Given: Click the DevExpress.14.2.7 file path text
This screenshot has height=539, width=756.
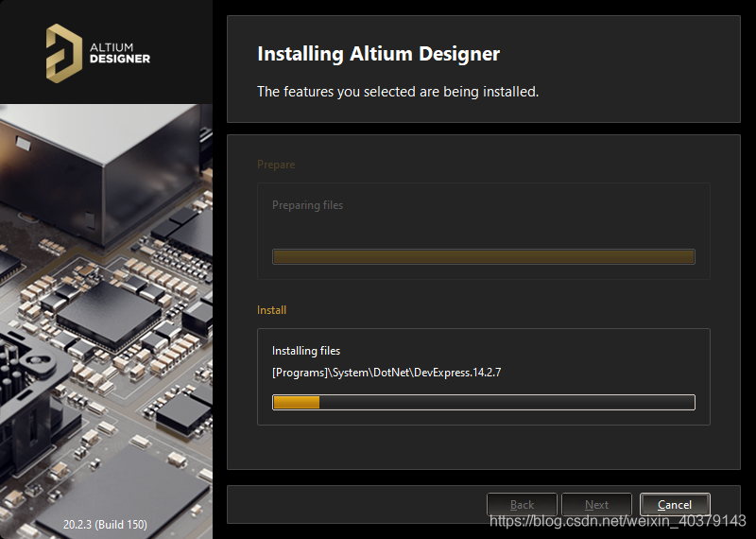Looking at the screenshot, I should tap(387, 373).
